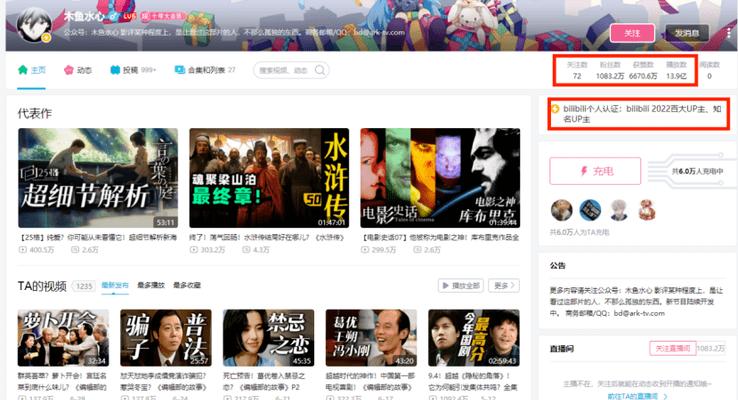The image size is (738, 400).
Task: Expand 更多 videos link
Action: pos(504,286)
